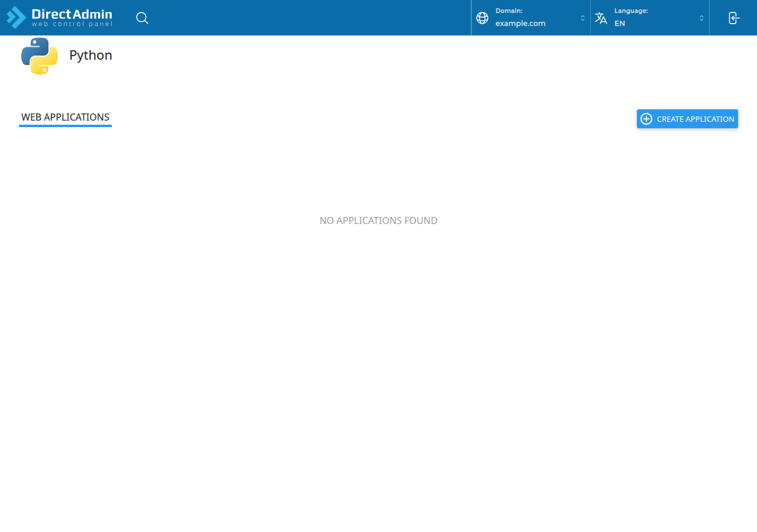Click the Python logo icon
This screenshot has width=757, height=532.
pos(40,56)
